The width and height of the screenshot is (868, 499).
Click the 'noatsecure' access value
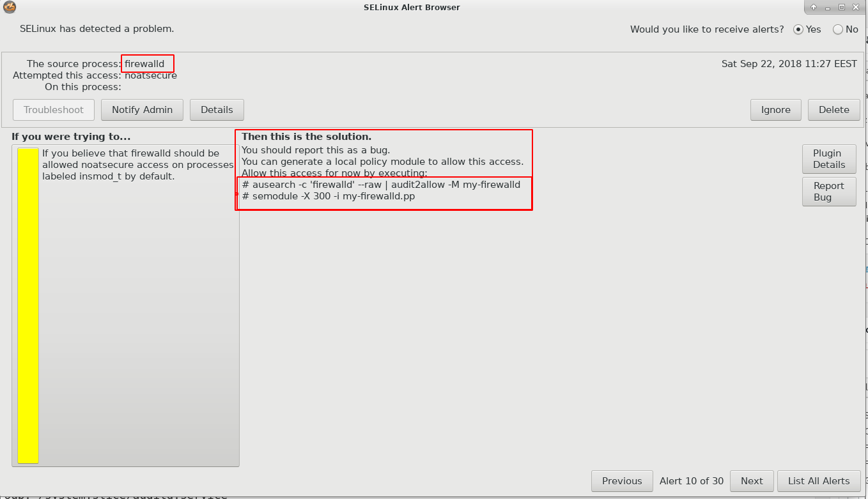coord(151,75)
